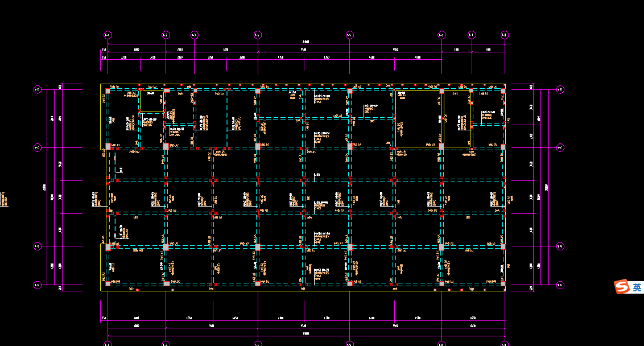Image resolution: width=644 pixels, height=346 pixels.
Task: Select top grid axis bubble 1-8
Action: tap(505, 35)
